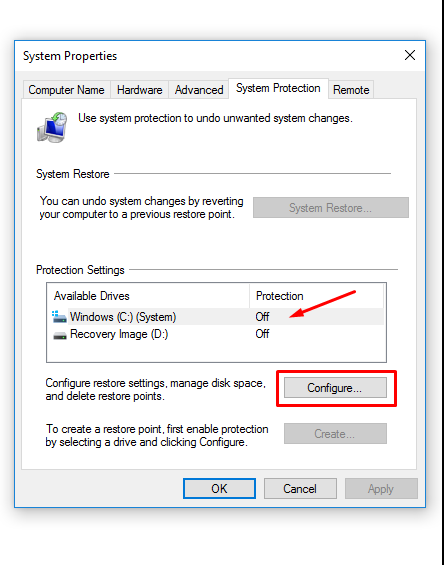Switch to the Hardware tab
The height and width of the screenshot is (565, 444).
(x=139, y=90)
